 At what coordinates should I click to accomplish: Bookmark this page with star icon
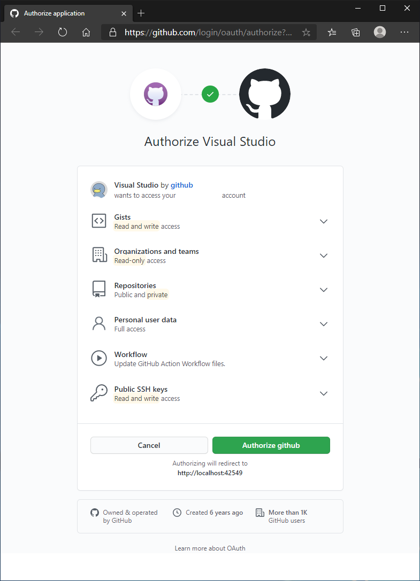tap(306, 33)
